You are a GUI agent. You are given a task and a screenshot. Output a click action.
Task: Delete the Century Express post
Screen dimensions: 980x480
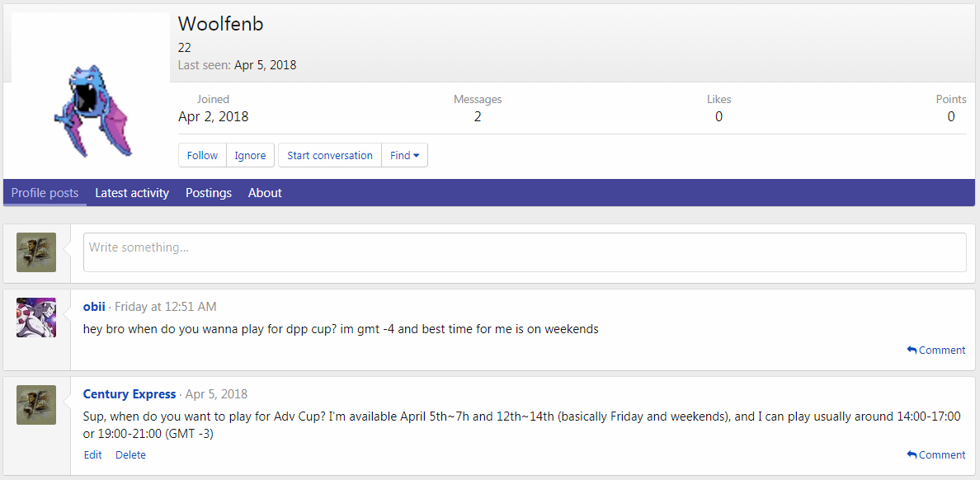click(x=130, y=455)
